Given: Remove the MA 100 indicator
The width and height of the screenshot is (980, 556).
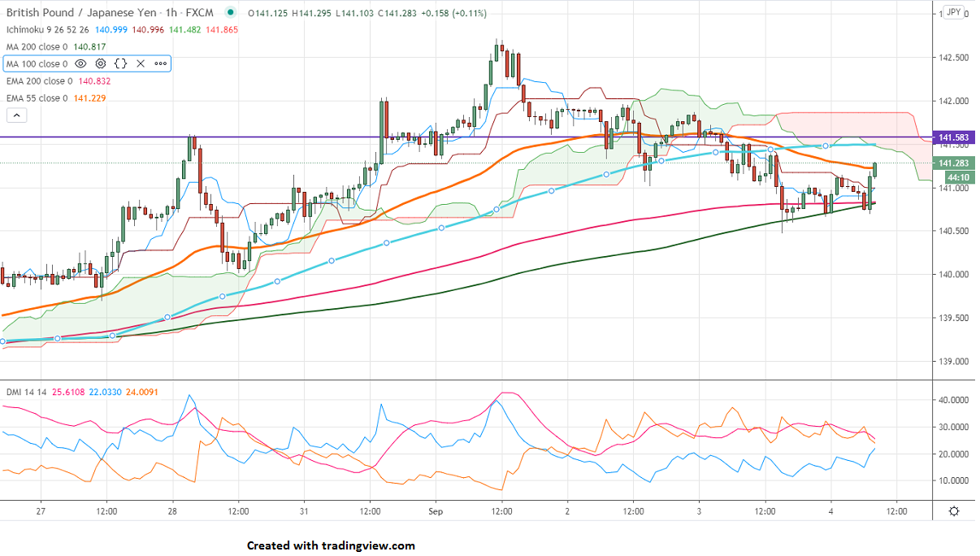Looking at the screenshot, I should pos(141,63).
